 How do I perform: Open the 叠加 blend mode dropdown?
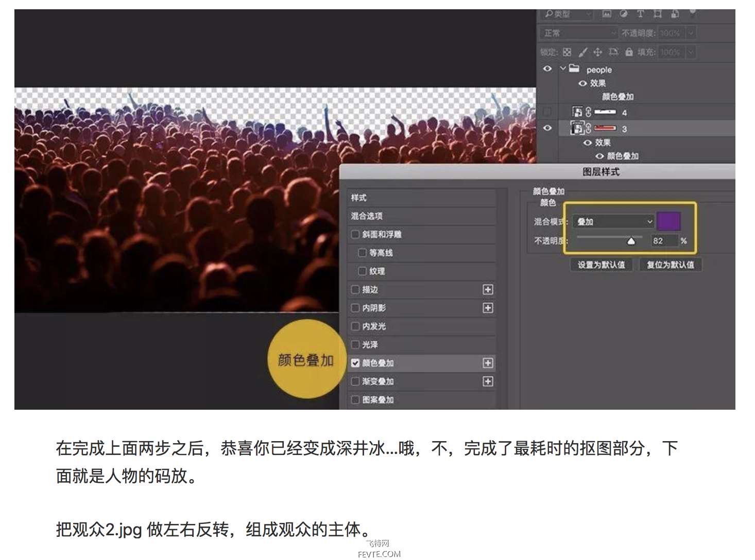click(614, 222)
